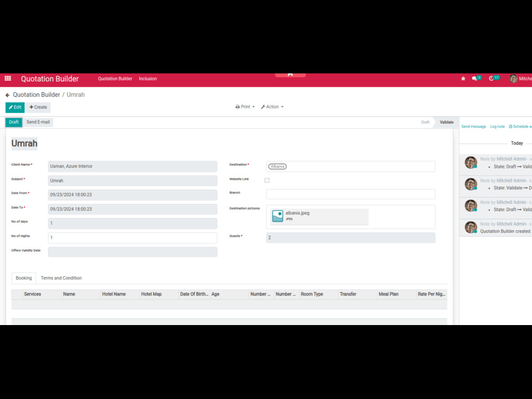This screenshot has height=399, width=532.
Task: Open the Print dropdown
Action: coord(245,107)
